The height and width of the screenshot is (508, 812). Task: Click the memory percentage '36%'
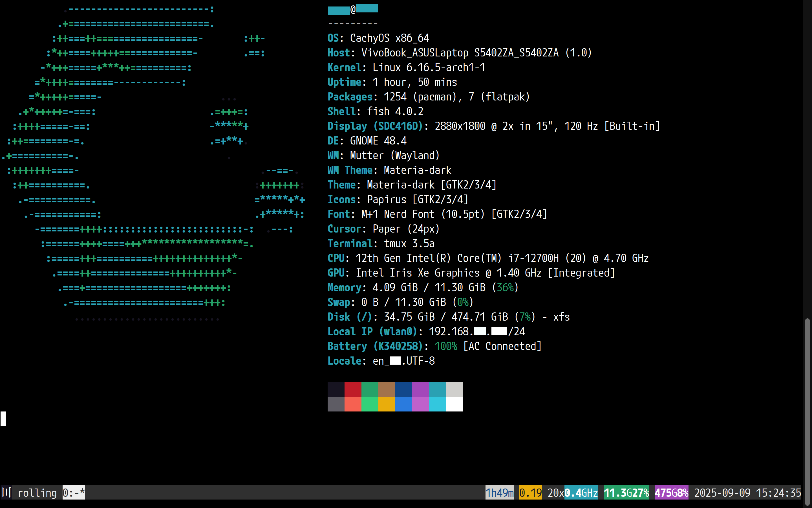point(505,288)
